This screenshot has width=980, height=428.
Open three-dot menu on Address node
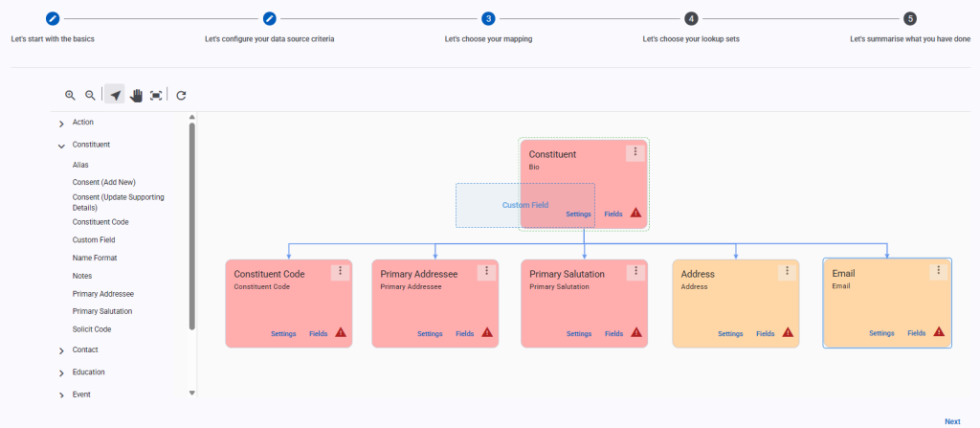coord(788,272)
